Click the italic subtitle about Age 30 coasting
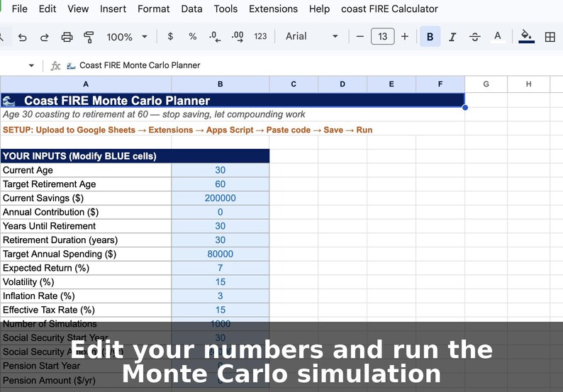The height and width of the screenshot is (392, 563). point(154,115)
